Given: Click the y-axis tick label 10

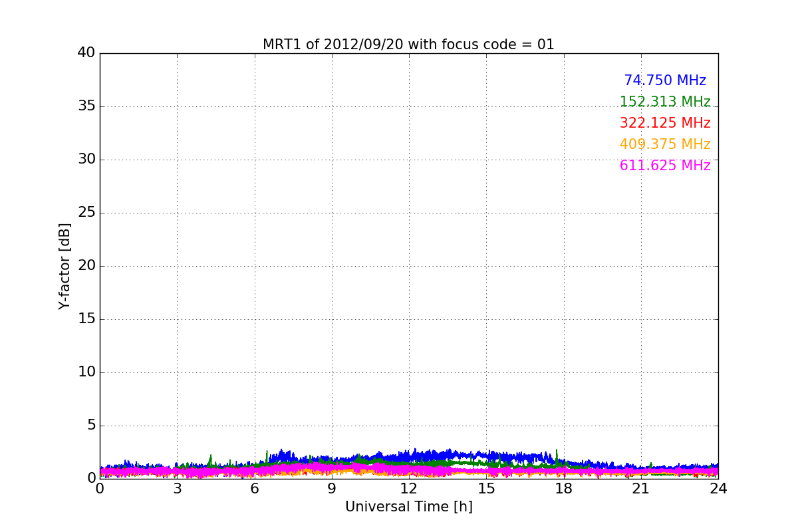Looking at the screenshot, I should [x=86, y=372].
